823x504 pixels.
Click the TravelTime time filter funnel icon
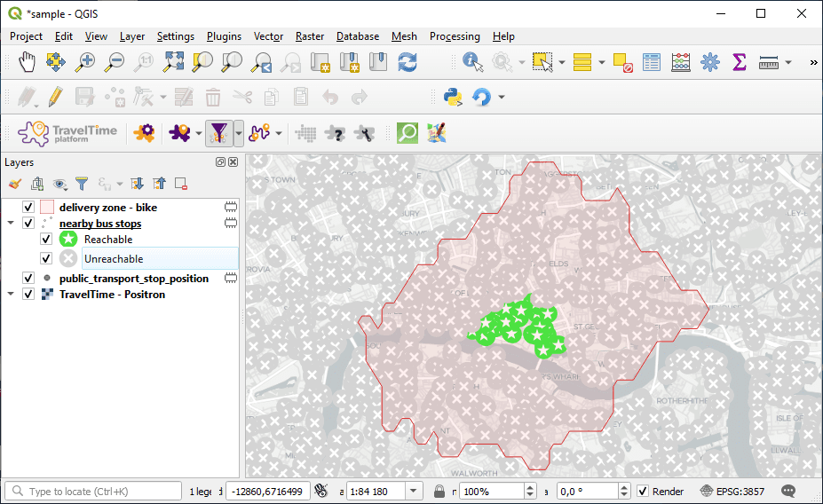tap(218, 133)
